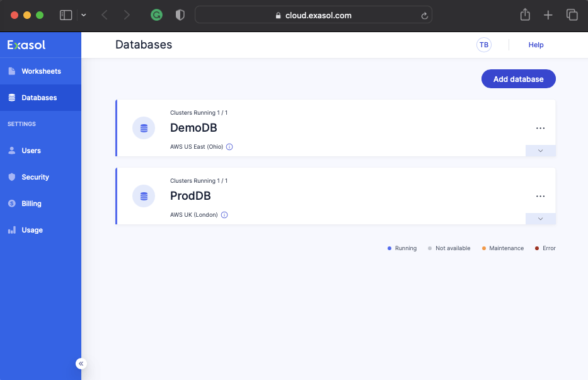This screenshot has width=588, height=380.
Task: Open the Billing page
Action: click(31, 204)
